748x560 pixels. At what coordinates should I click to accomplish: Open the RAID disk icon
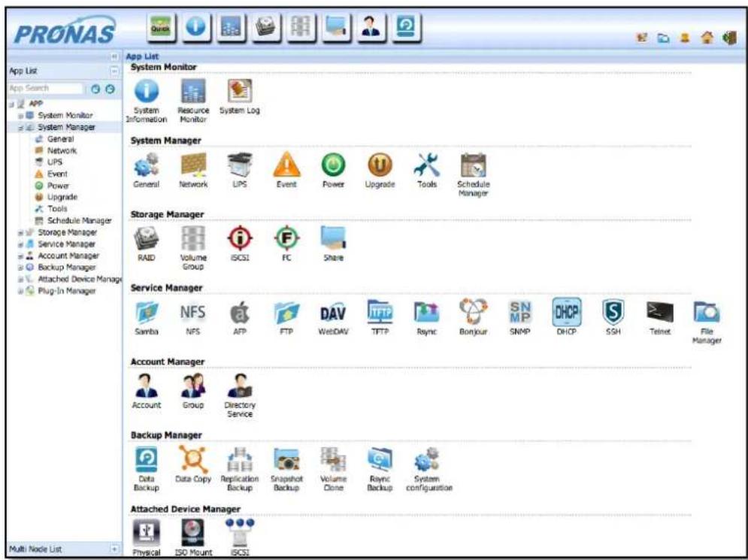pyautogui.click(x=147, y=238)
